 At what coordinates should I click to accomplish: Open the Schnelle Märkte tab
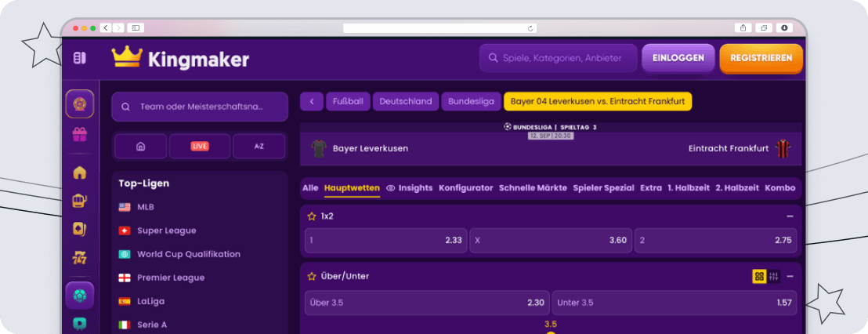(x=533, y=187)
